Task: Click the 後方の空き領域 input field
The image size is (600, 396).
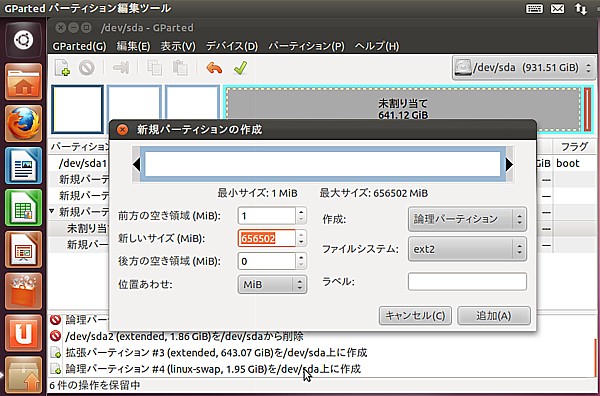Action: click(267, 261)
